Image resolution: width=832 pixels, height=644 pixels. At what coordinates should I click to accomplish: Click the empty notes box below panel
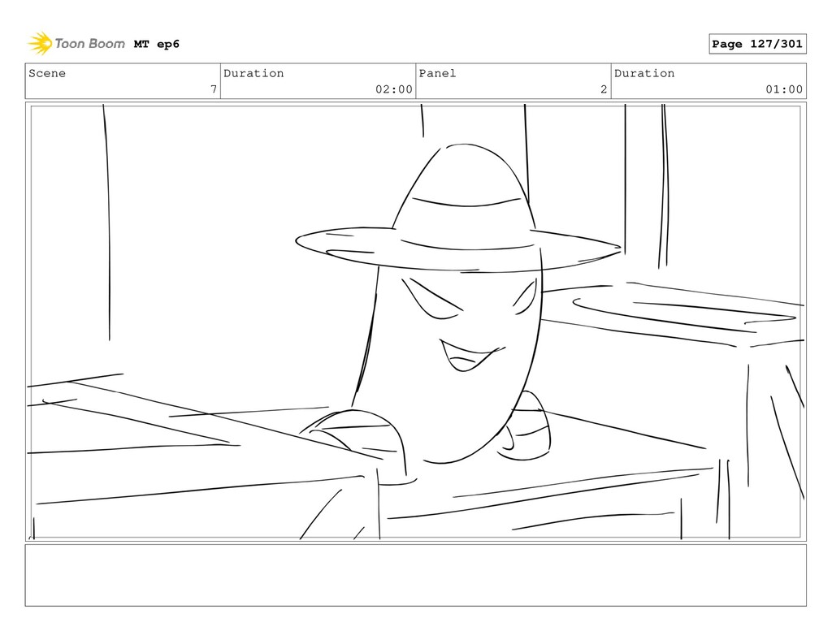(x=415, y=575)
